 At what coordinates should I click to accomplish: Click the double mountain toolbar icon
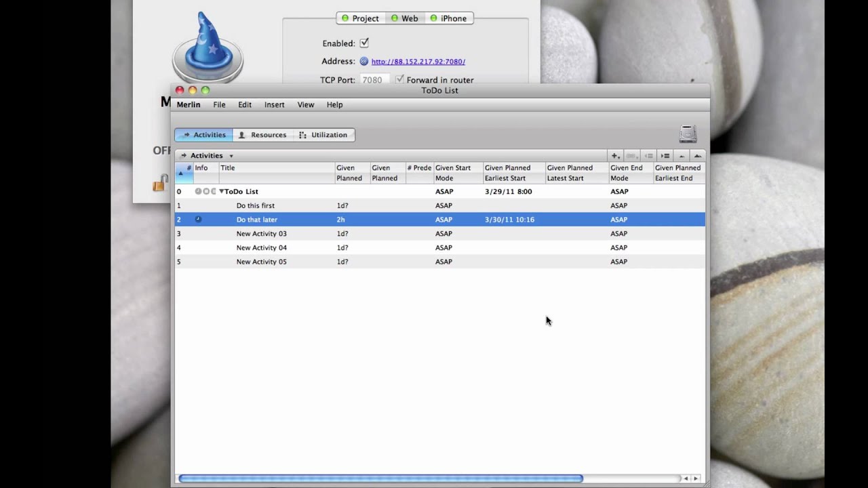point(697,156)
